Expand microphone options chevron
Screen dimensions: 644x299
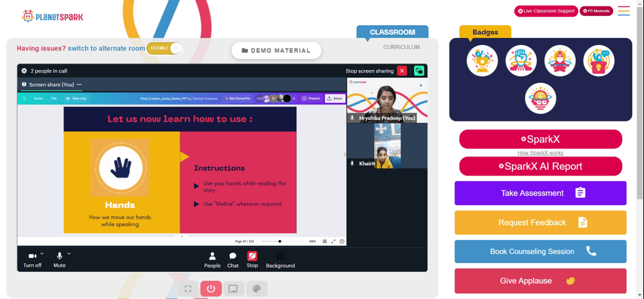[69, 253]
